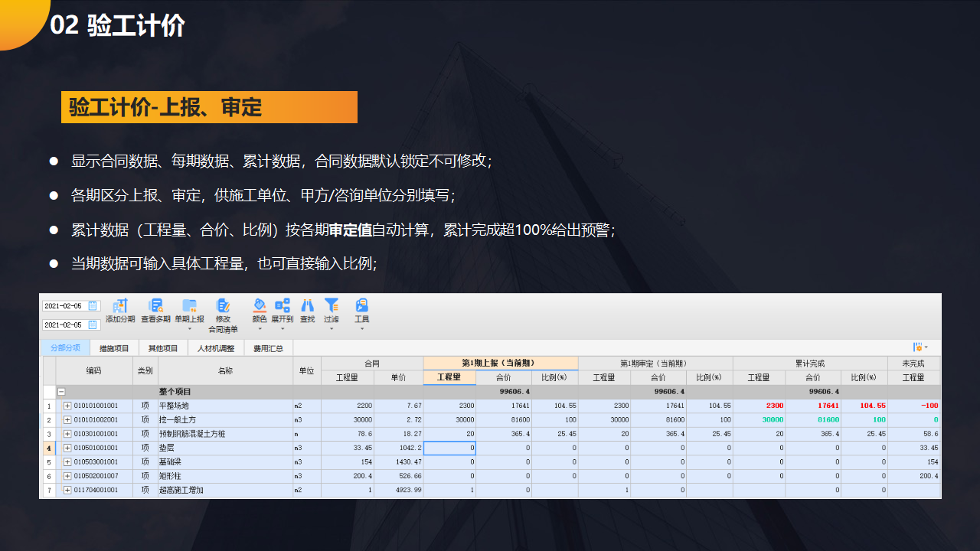Click the 工具 toolbar icon
The height and width of the screenshot is (551, 980).
[x=361, y=305]
